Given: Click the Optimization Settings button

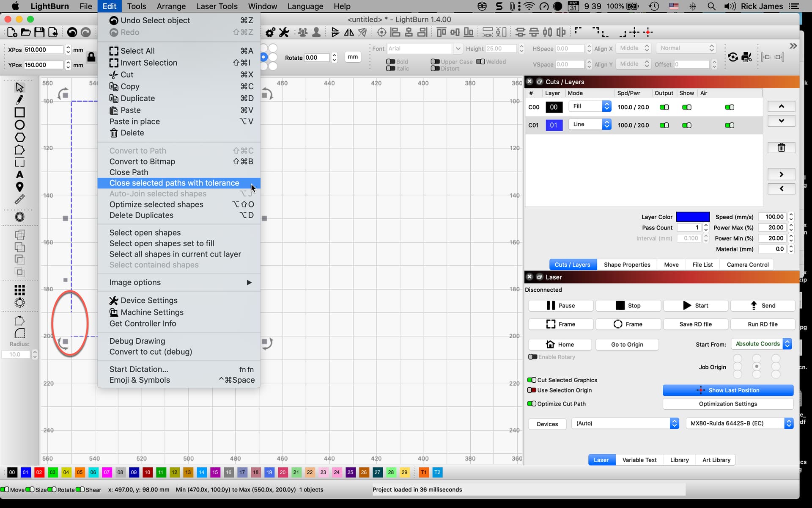Looking at the screenshot, I should (727, 404).
